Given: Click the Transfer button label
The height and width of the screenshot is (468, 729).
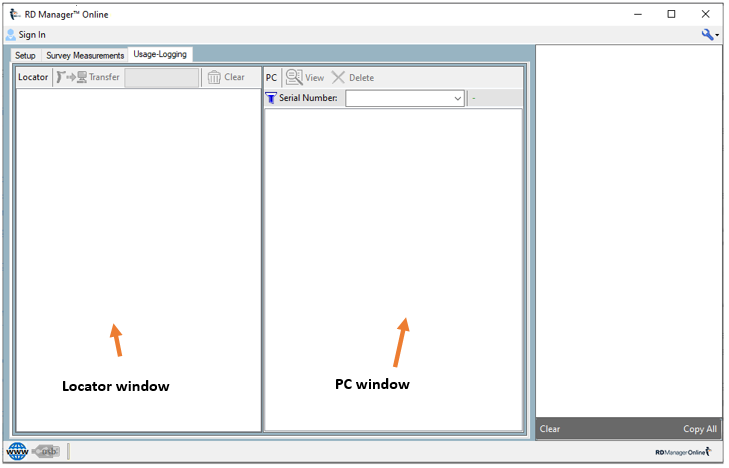Looking at the screenshot, I should tap(104, 77).
